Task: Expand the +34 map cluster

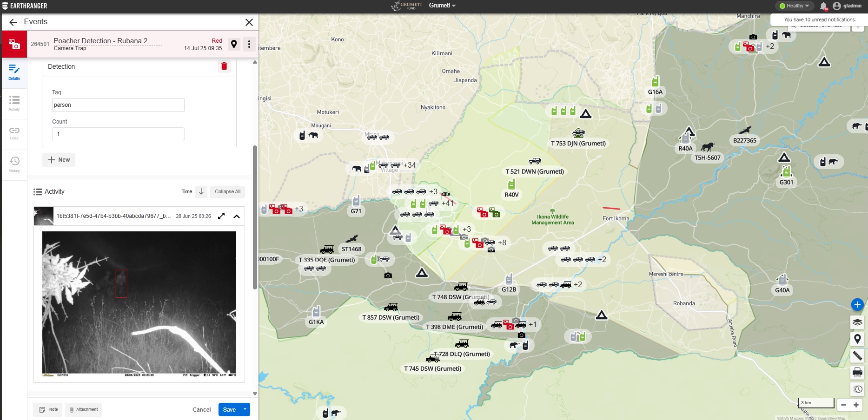Action: coord(410,165)
